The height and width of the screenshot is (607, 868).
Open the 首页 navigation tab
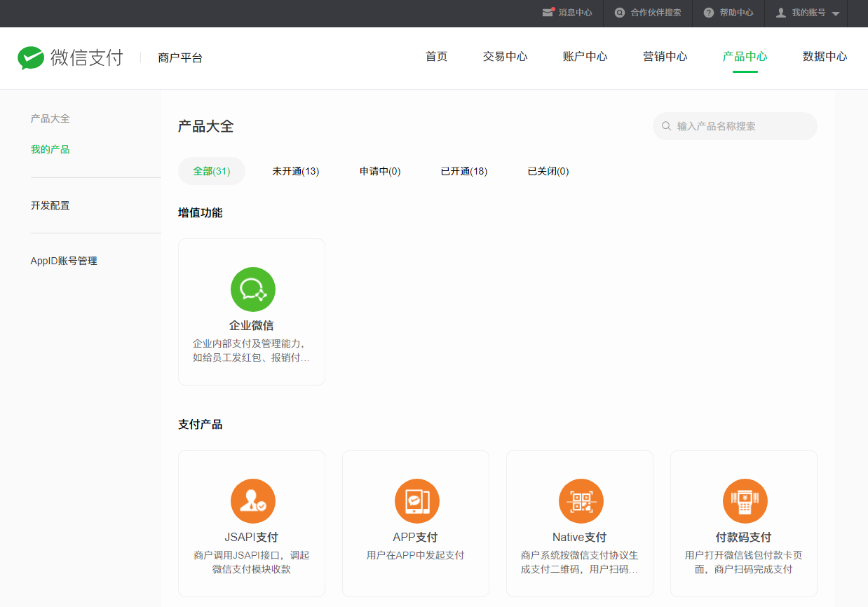tap(436, 57)
